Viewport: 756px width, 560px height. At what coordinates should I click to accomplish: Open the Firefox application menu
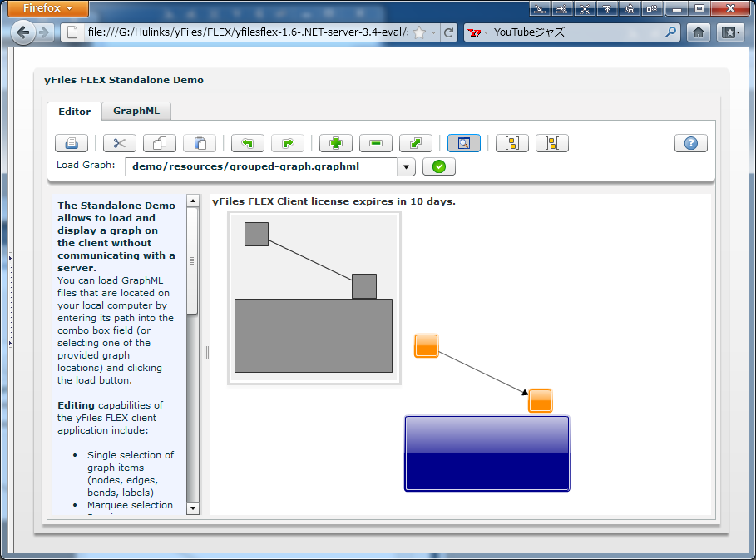(x=47, y=8)
